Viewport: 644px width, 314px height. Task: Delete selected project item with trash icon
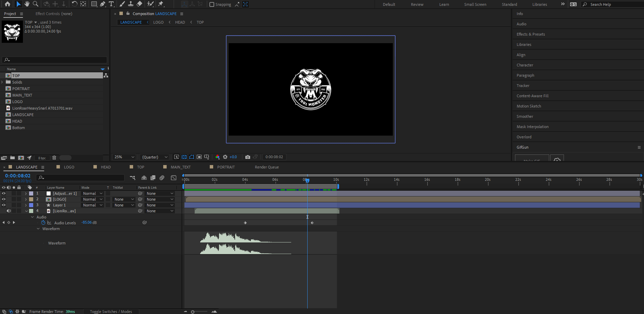tap(54, 158)
